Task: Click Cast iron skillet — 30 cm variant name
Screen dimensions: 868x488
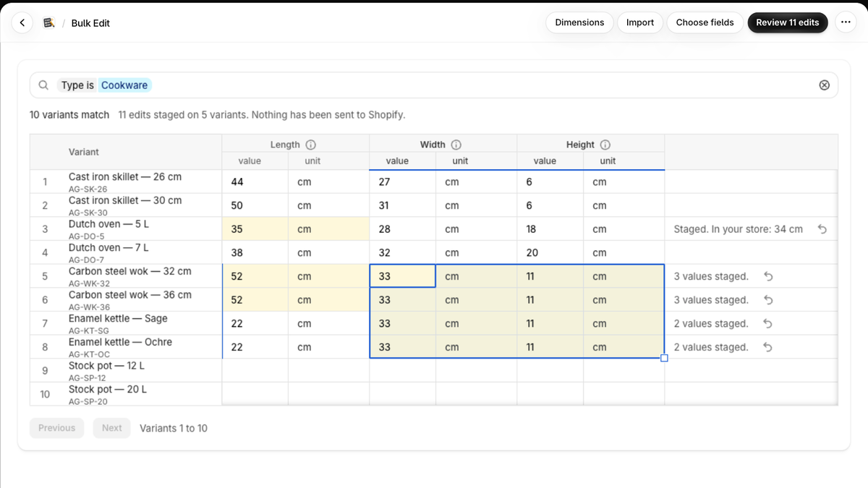Action: pyautogui.click(x=125, y=200)
